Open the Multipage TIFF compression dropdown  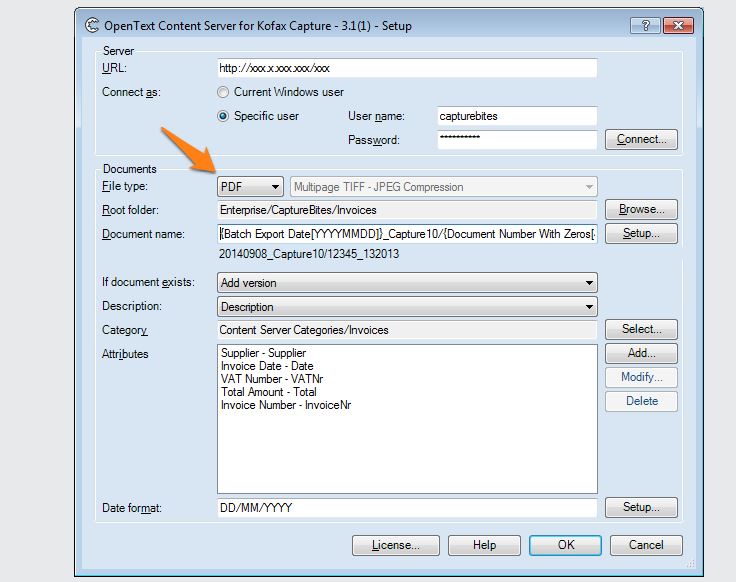click(x=444, y=187)
